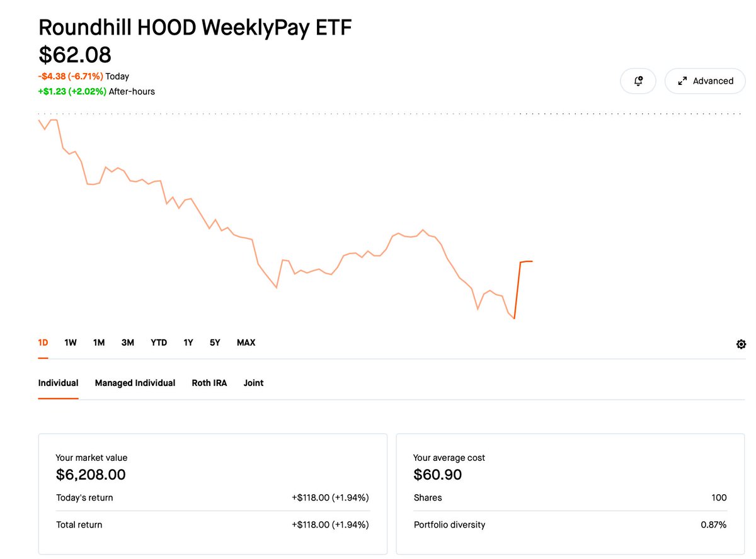Set a price alert using the bell icon

tap(638, 81)
